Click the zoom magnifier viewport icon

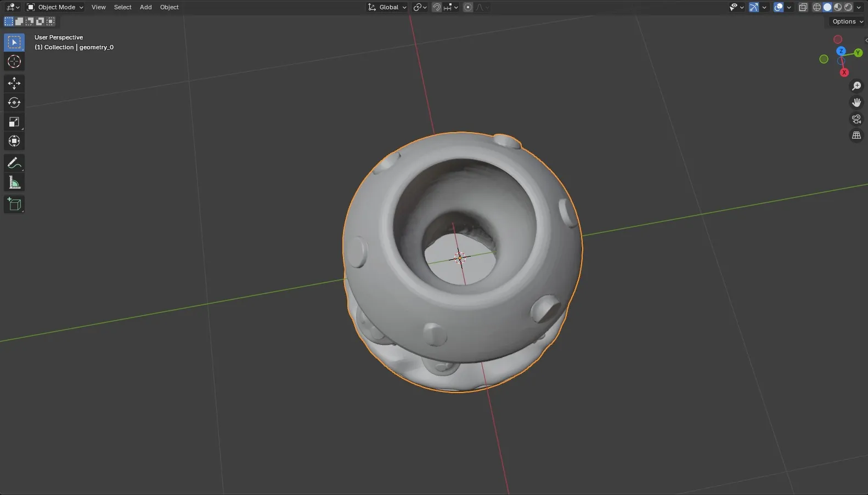(856, 86)
